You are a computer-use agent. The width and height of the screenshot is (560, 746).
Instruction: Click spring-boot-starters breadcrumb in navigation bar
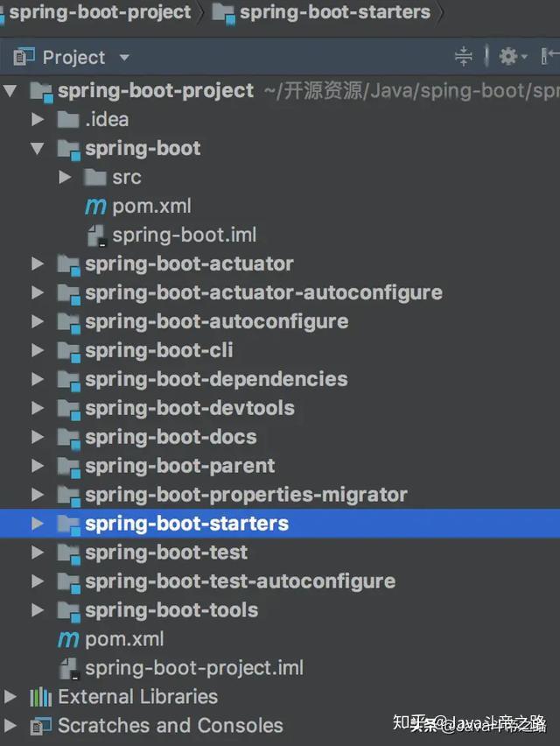(x=321, y=12)
